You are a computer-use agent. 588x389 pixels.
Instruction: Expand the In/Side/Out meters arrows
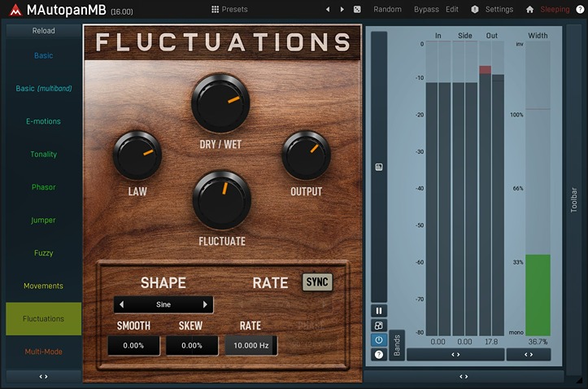pos(455,355)
